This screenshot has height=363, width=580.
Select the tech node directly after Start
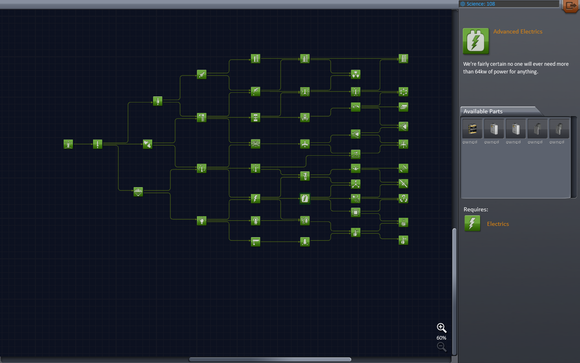click(98, 144)
